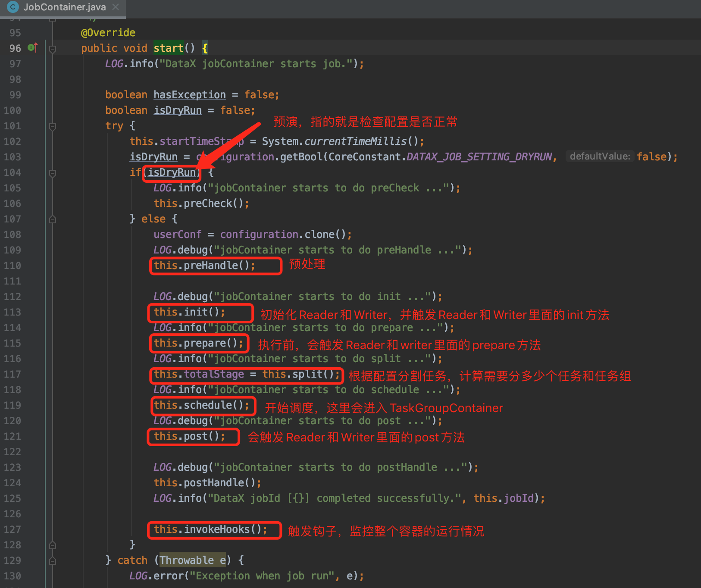
Task: Click line number 127 in the gutter
Action: (x=13, y=529)
